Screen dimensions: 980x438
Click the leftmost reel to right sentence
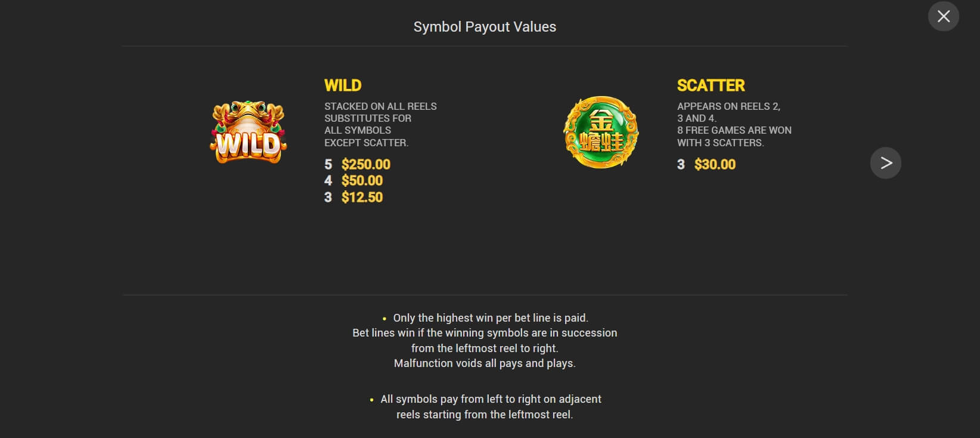[x=485, y=348]
